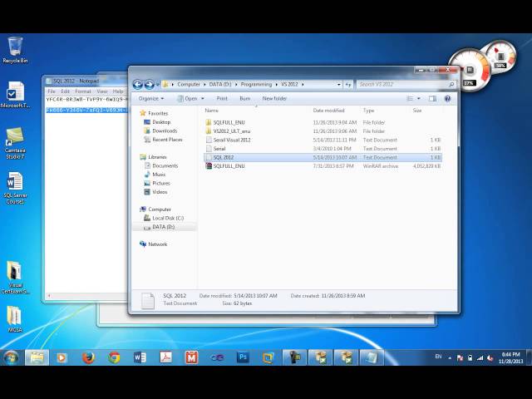532x399 pixels.
Task: Click the change view icon
Action: point(410,99)
